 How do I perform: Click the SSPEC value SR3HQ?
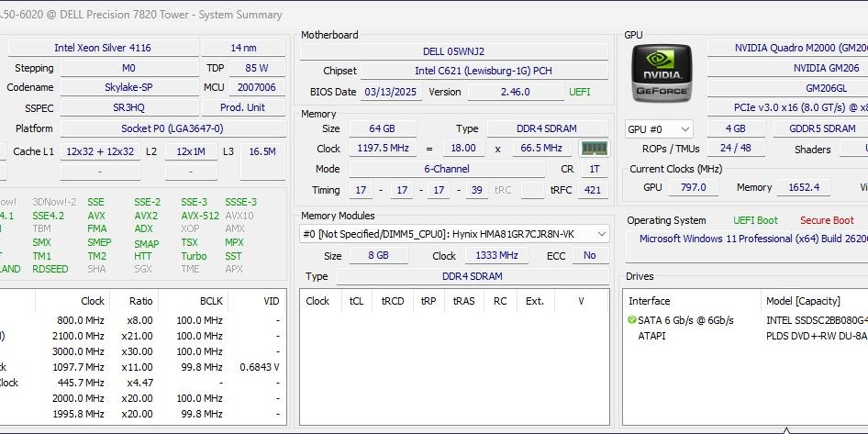click(128, 107)
